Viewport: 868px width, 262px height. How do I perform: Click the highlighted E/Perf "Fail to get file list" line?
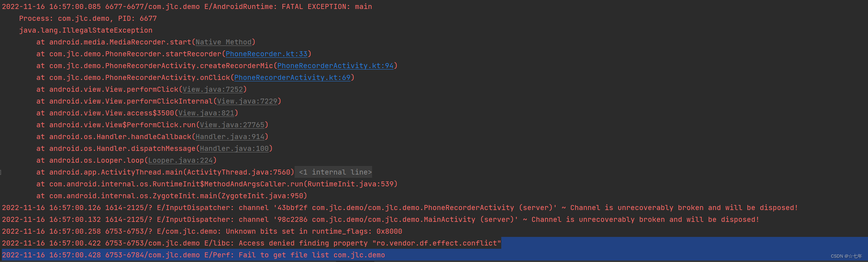pos(194,255)
